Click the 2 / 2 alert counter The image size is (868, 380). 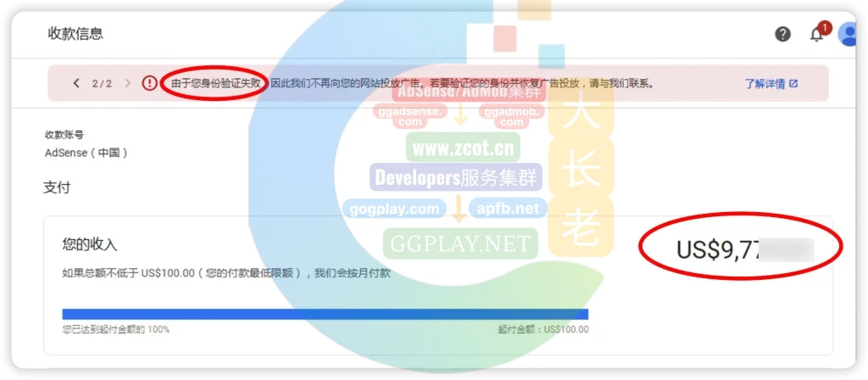coord(102,84)
